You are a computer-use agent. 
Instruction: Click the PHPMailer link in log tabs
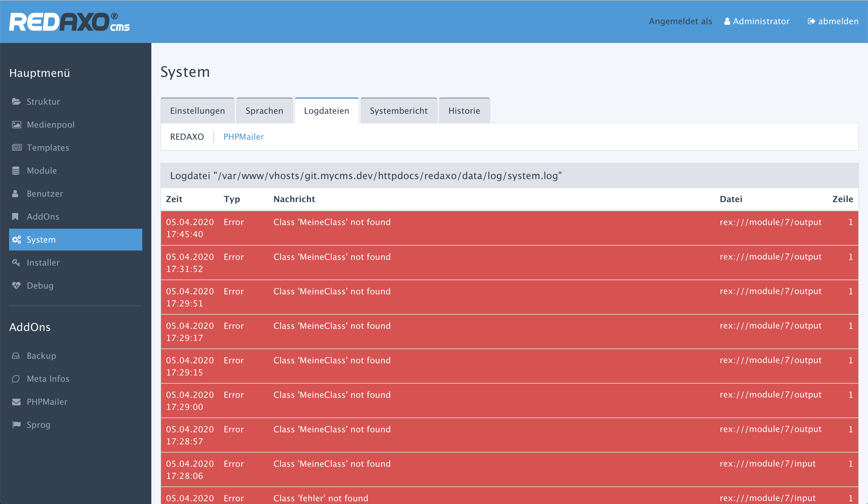click(242, 137)
